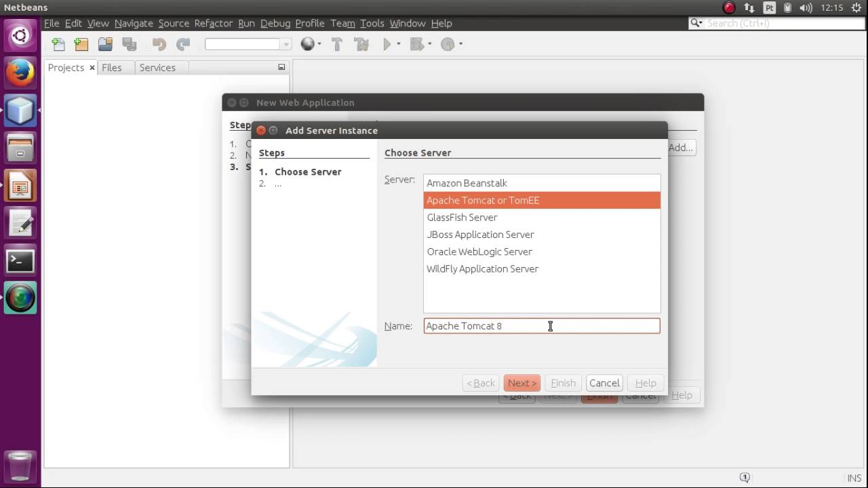Open the Tools menu
The image size is (868, 488).
(372, 23)
